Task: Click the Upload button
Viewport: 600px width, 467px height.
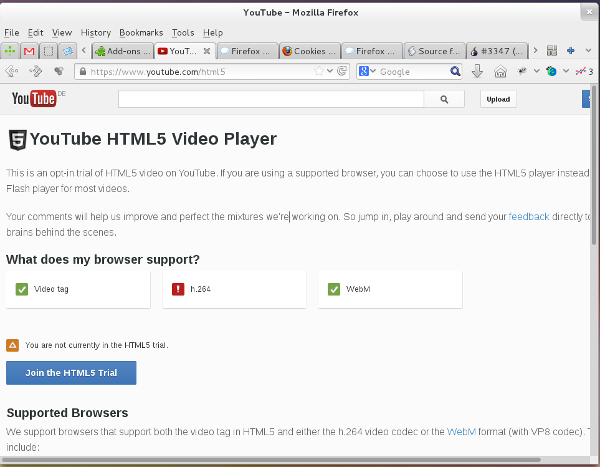Action: tap(498, 99)
